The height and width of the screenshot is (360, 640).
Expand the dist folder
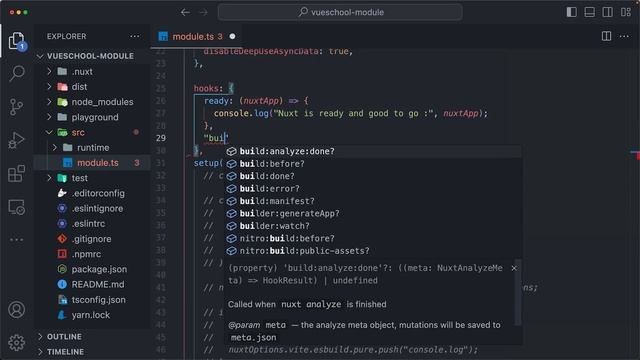click(x=49, y=87)
